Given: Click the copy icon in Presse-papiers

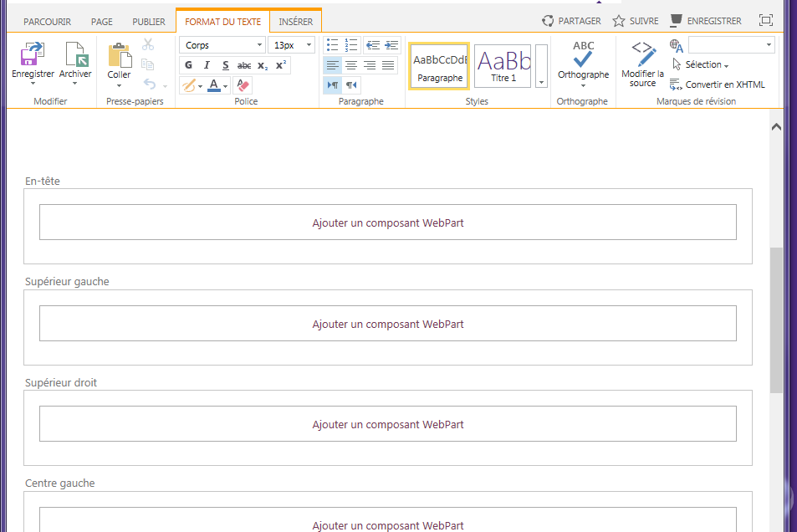Looking at the screenshot, I should click(x=148, y=64).
